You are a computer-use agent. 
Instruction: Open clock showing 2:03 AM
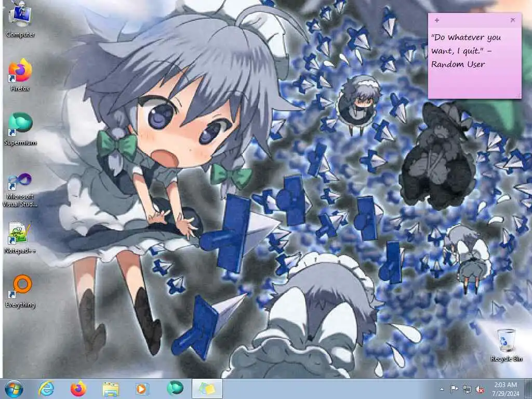(506, 389)
